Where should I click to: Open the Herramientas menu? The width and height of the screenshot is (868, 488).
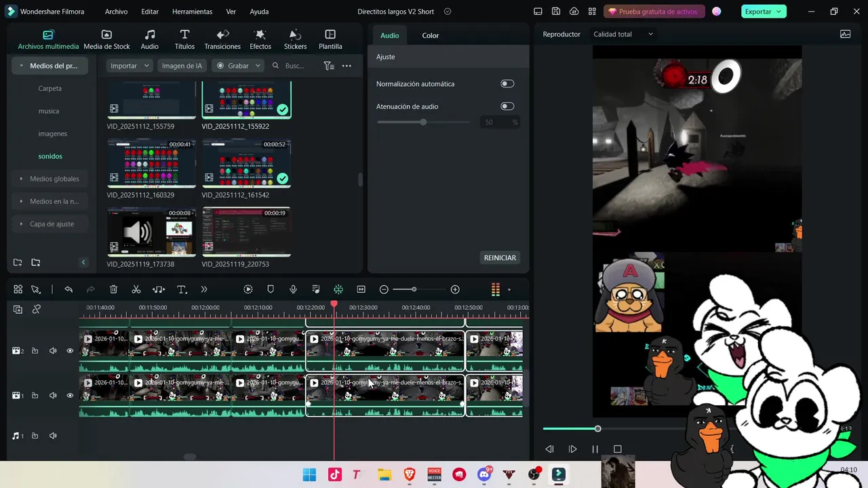[x=192, y=12]
